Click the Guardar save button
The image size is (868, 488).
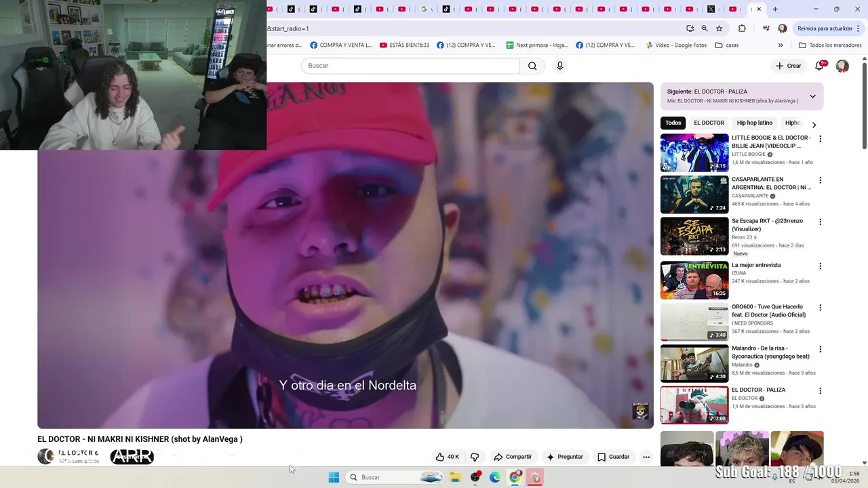614,457
